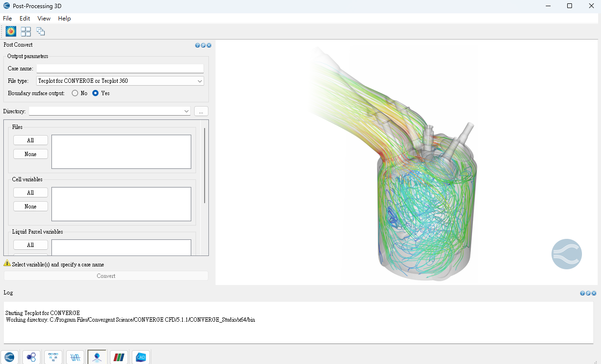Undock the Log panel with float icon
The height and width of the screenshot is (364, 601).
click(588, 293)
